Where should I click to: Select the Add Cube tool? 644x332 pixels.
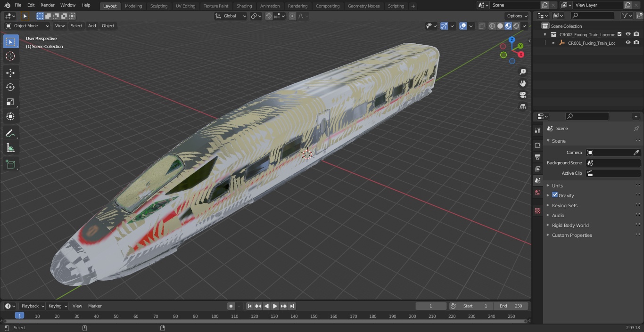pos(10,164)
